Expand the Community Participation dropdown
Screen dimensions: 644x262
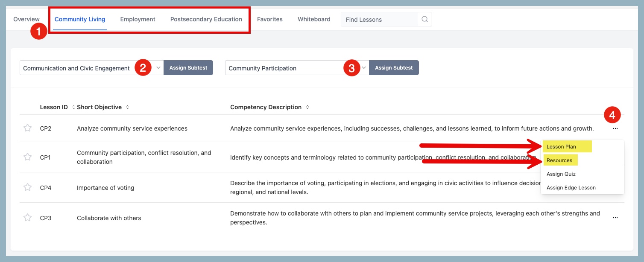(364, 68)
